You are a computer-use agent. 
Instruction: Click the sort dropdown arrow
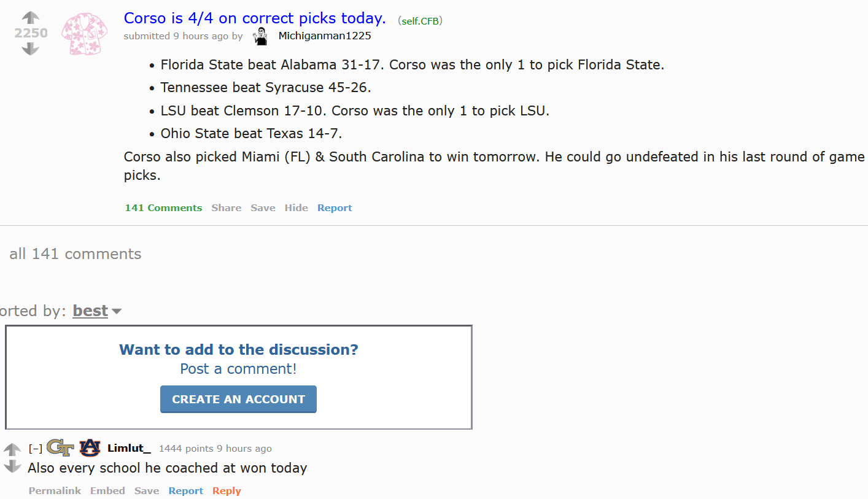tap(117, 312)
